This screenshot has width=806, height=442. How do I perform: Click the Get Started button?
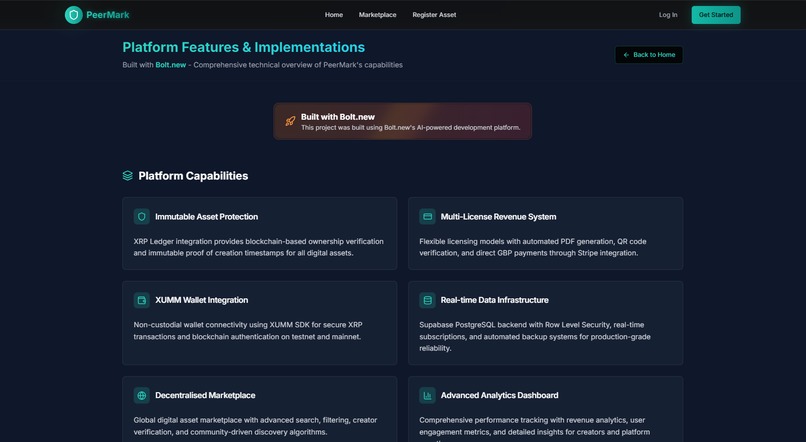click(716, 15)
